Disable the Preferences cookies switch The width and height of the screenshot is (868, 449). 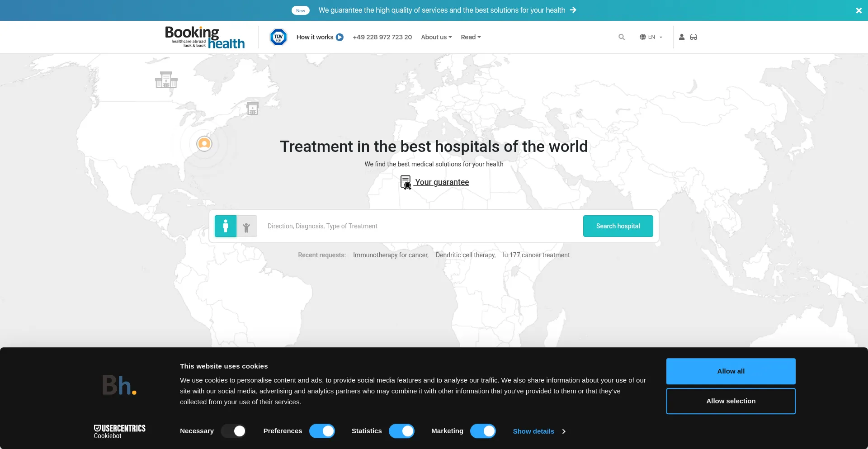322,431
